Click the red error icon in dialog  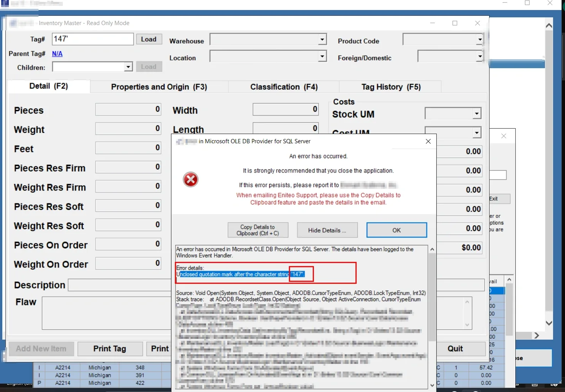[190, 179]
